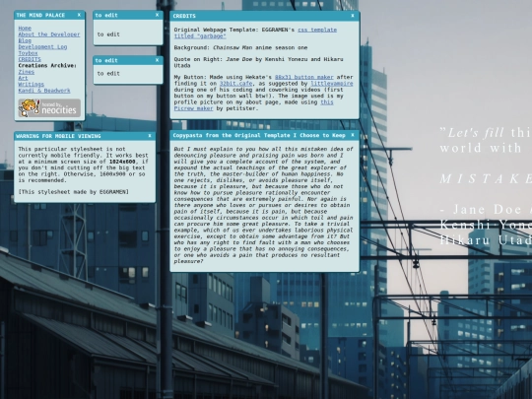This screenshot has width=532, height=399.
Task: Close the CREDITS window
Action: click(353, 16)
